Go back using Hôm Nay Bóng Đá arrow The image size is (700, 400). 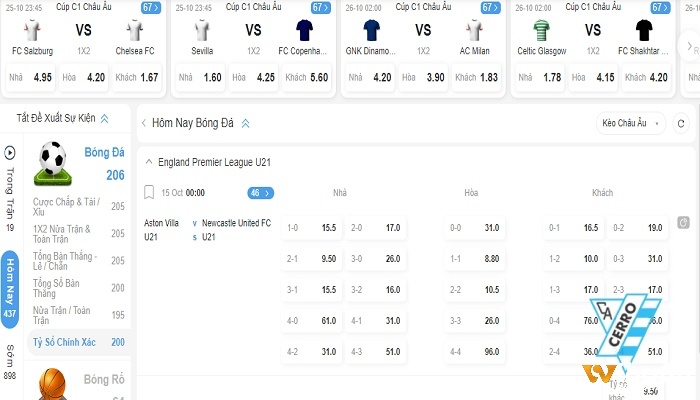point(144,123)
